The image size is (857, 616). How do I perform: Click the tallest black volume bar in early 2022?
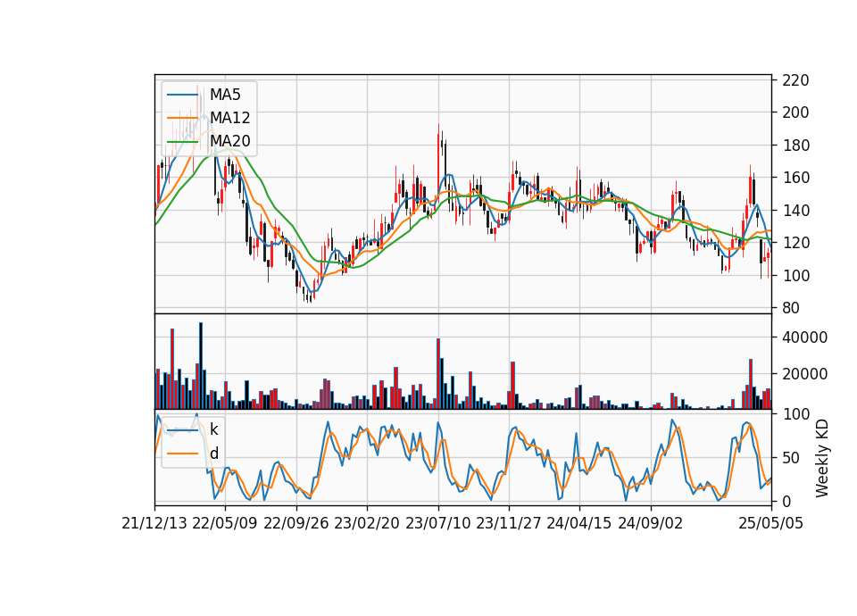(201, 366)
